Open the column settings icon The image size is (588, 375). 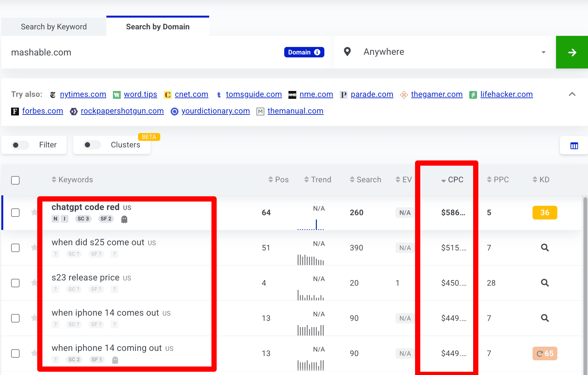574,145
